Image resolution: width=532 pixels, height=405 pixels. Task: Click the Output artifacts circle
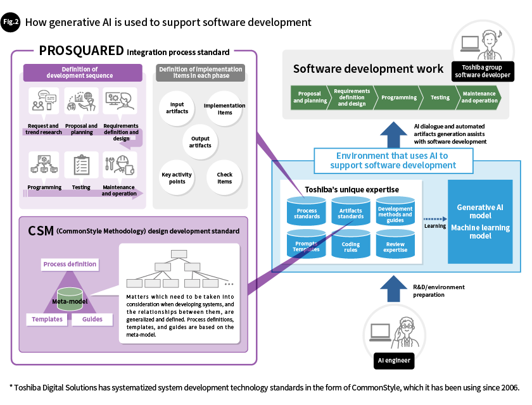tap(200, 142)
